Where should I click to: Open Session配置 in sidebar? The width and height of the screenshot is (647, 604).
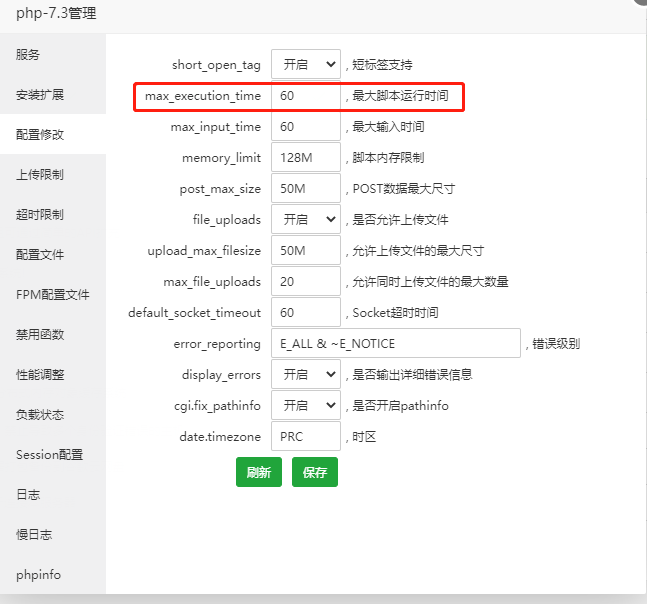pos(49,455)
